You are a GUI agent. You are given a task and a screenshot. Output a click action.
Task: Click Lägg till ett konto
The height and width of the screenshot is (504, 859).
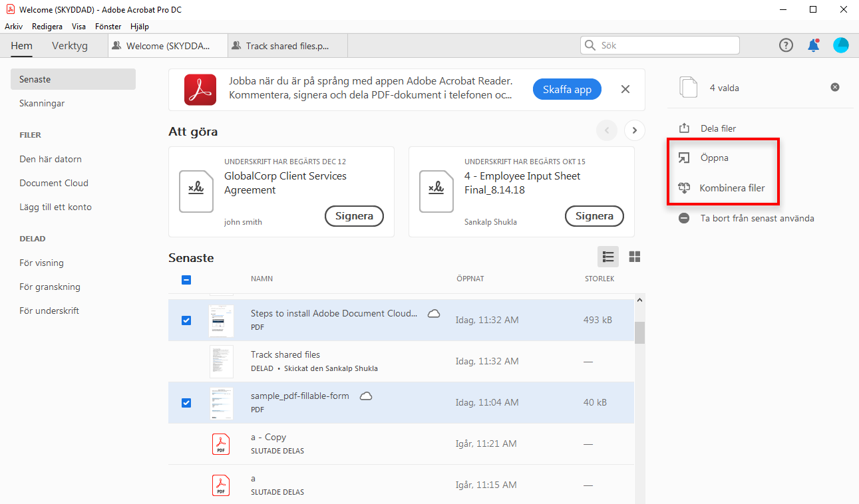[x=56, y=207]
